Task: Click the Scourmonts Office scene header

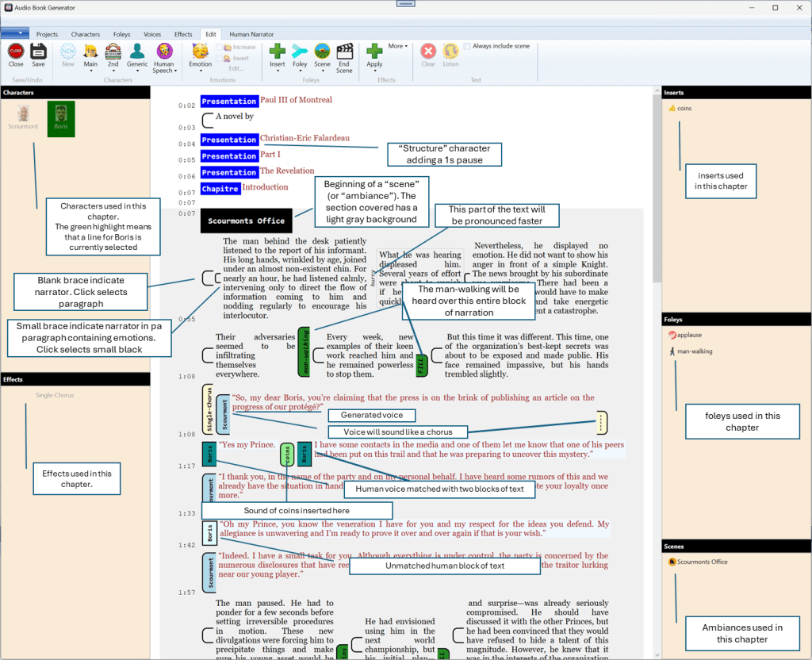Action: coord(246,221)
